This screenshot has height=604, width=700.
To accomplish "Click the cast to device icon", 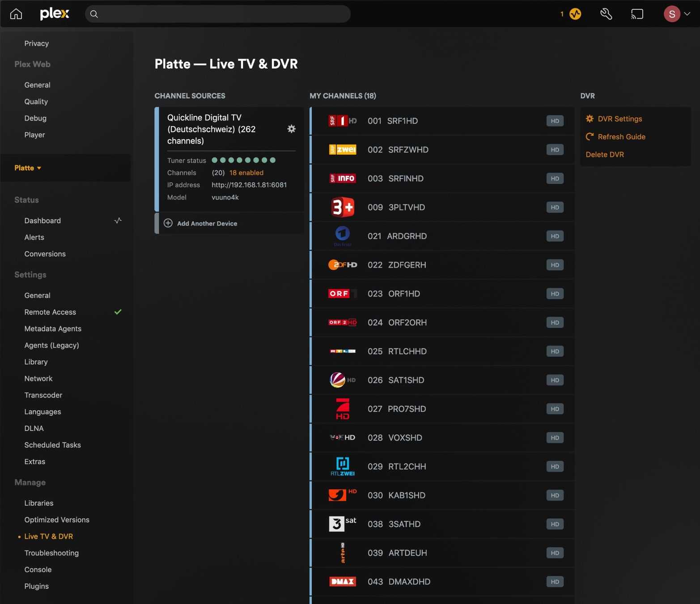I will click(x=637, y=14).
